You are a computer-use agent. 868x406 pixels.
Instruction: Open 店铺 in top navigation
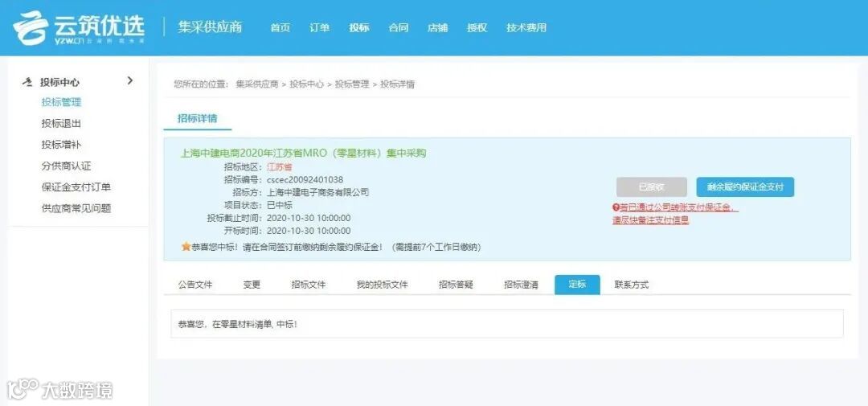tap(438, 27)
